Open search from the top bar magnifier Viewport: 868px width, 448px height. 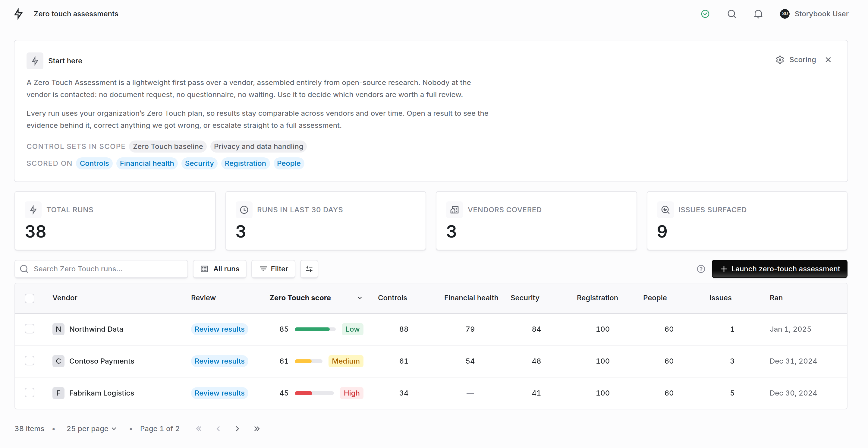731,14
